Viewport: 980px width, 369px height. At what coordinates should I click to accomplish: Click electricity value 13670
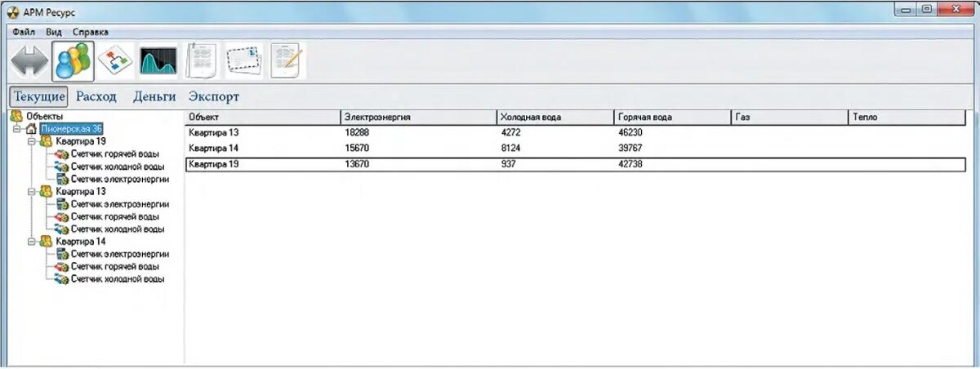click(x=358, y=165)
